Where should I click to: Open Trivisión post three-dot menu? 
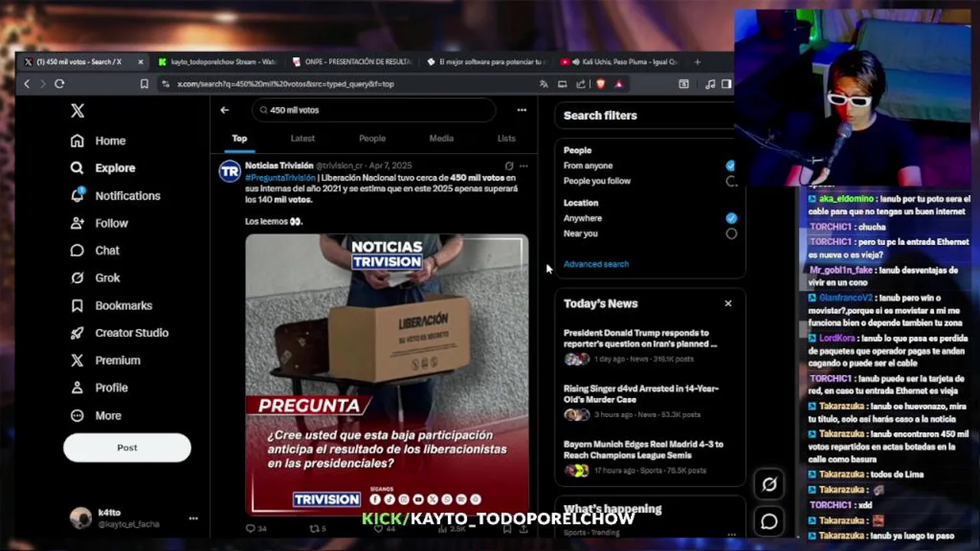click(524, 166)
